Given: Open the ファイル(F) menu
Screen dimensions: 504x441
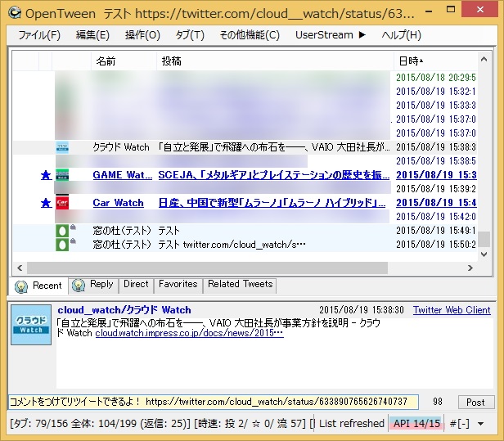Looking at the screenshot, I should coord(39,34).
